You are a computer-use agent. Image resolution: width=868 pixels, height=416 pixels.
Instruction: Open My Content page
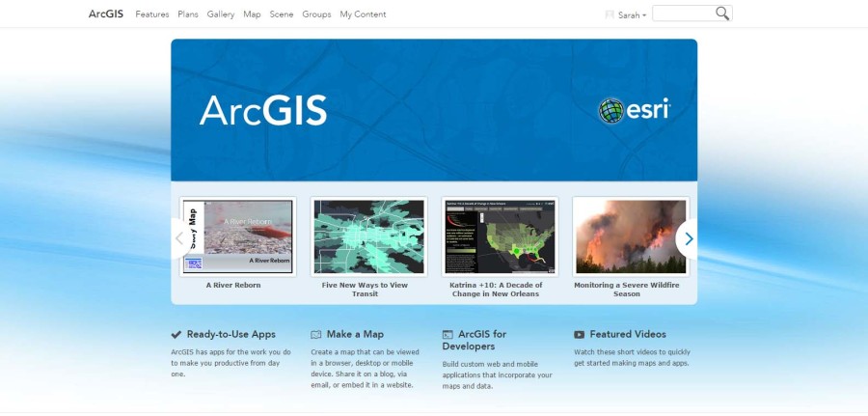(x=363, y=14)
